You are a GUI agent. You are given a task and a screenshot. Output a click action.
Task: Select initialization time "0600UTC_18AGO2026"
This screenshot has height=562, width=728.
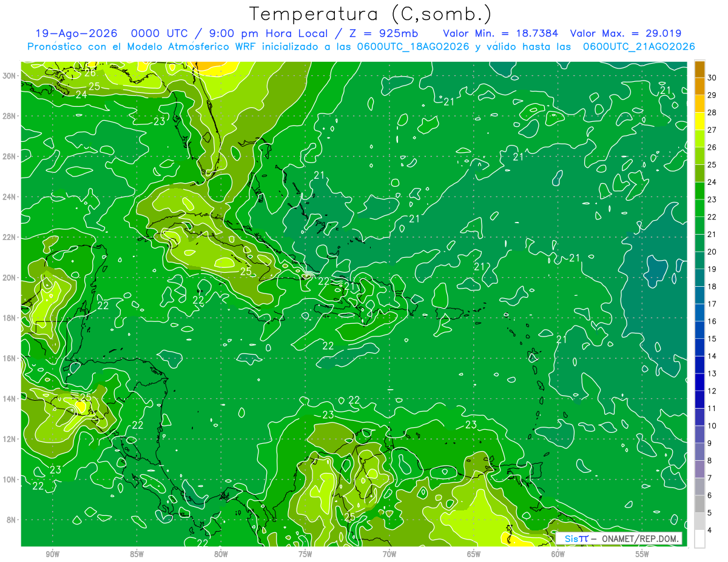point(412,47)
